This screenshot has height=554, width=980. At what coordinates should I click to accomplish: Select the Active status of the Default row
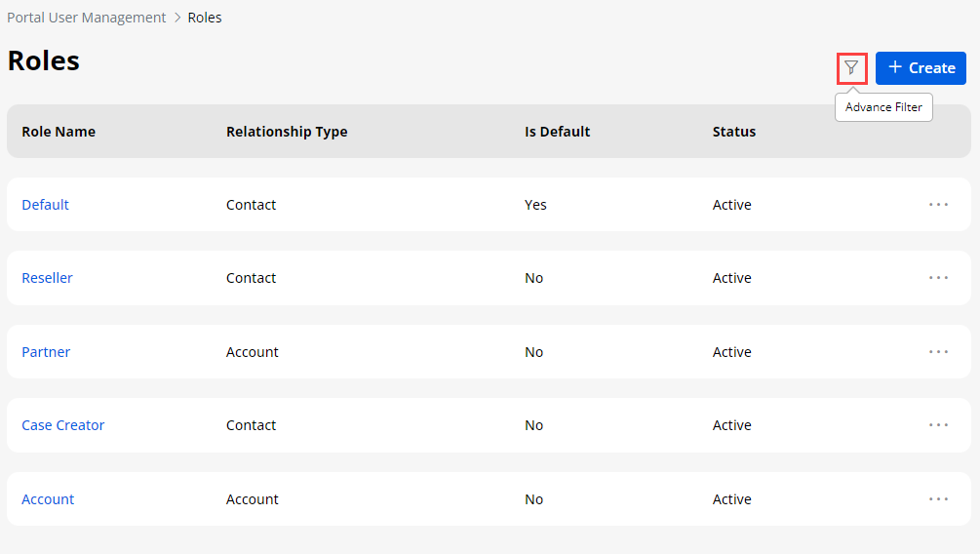click(731, 205)
